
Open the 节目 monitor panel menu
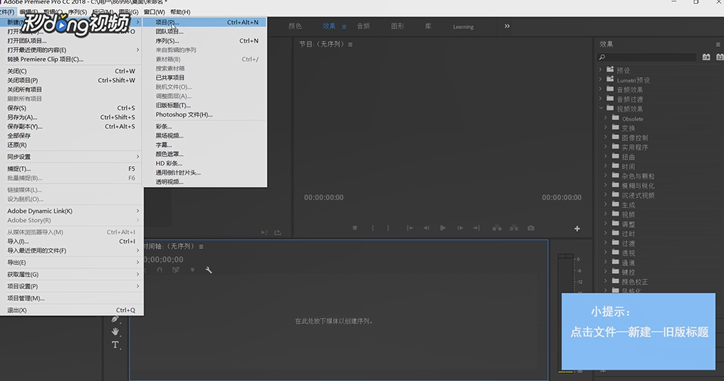click(350, 44)
